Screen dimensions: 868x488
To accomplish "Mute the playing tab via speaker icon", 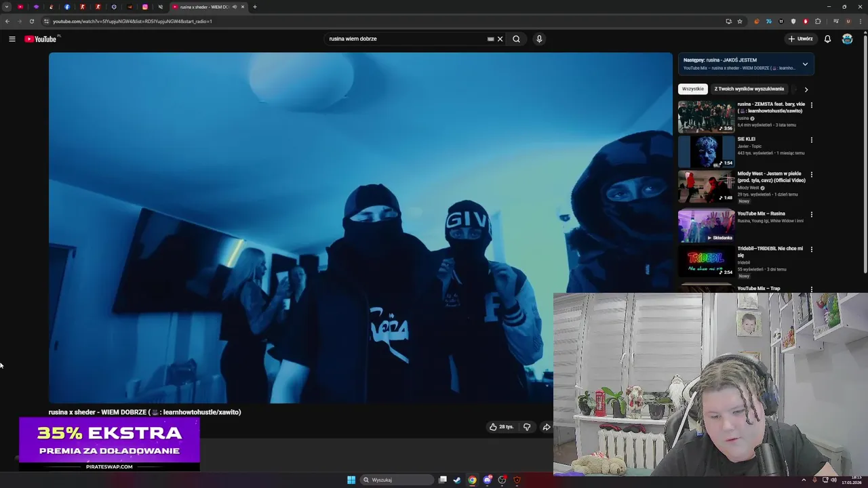I will point(235,7).
